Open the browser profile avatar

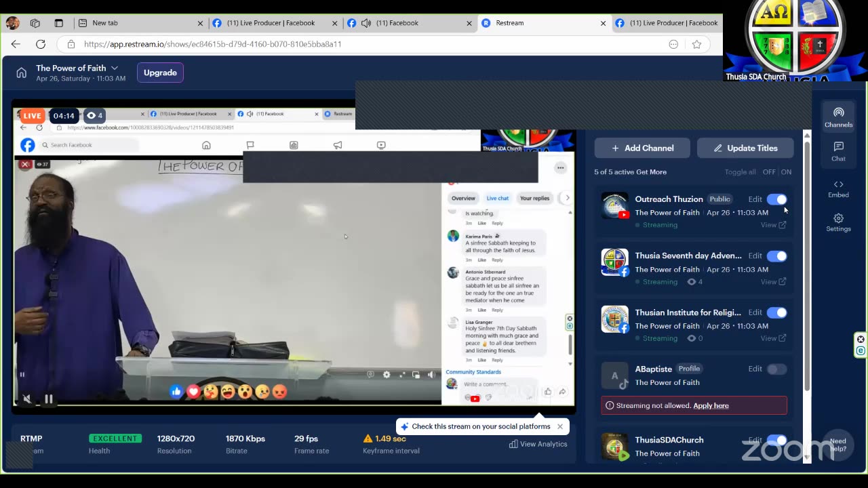(12, 23)
